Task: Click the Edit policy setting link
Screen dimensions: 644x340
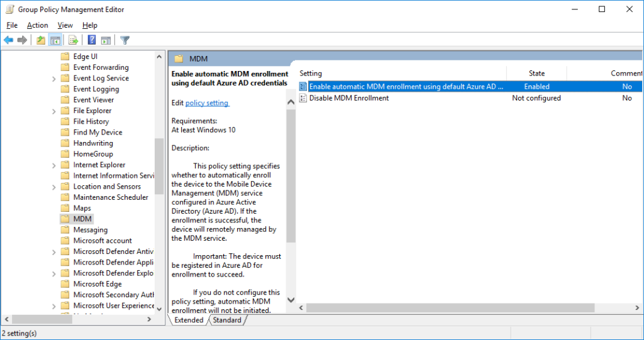Action: [208, 102]
